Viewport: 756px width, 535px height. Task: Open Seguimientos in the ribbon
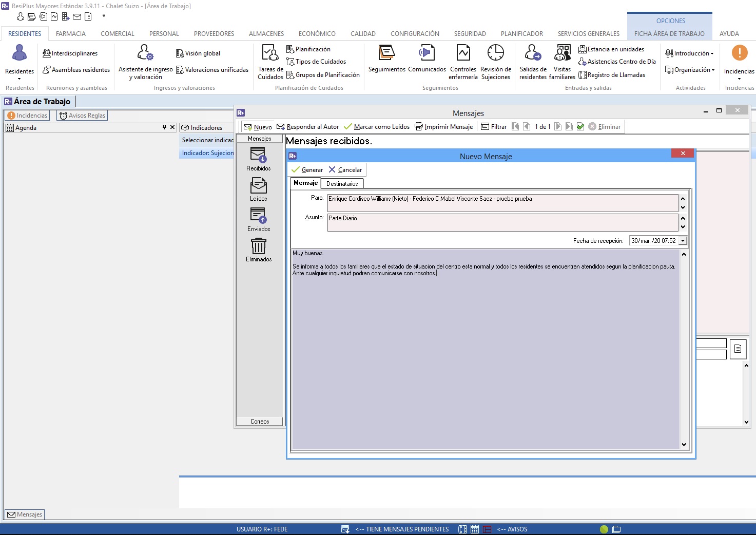387,59
